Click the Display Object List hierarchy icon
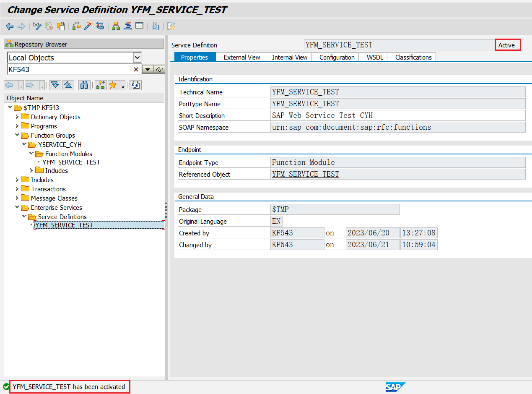532x394 pixels. [116, 26]
